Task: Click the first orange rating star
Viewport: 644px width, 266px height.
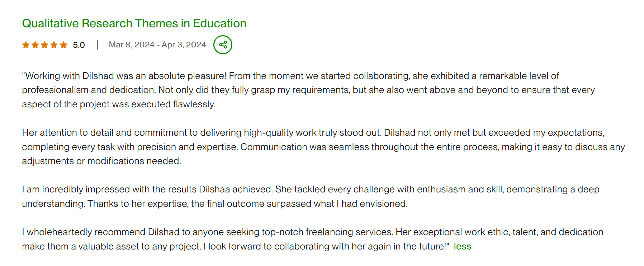Action: 26,45
